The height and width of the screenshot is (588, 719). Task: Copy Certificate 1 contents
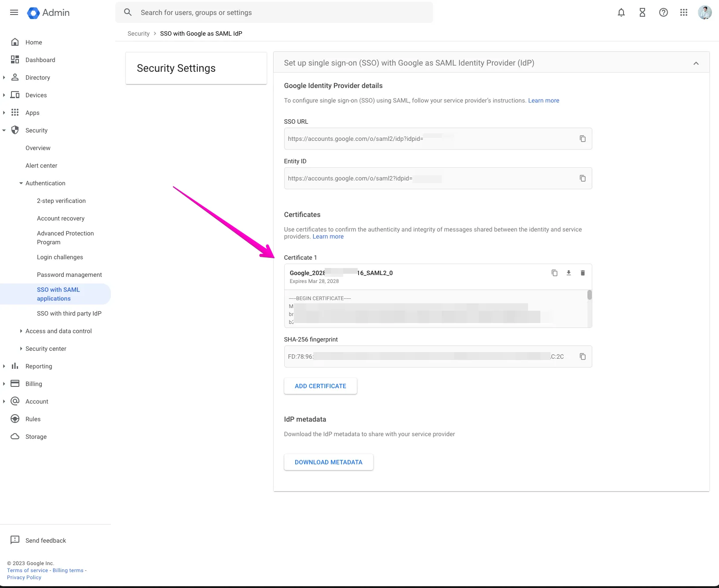tap(554, 273)
